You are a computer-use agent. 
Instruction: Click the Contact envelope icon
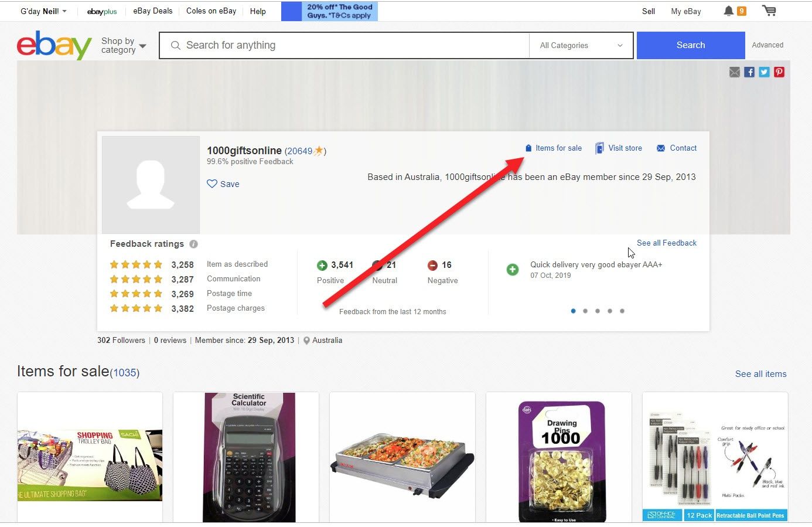(x=661, y=148)
